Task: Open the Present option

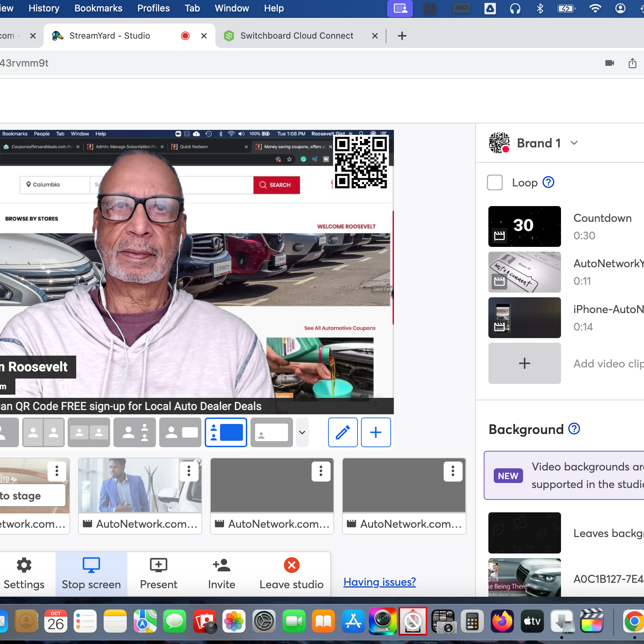Action: [158, 574]
